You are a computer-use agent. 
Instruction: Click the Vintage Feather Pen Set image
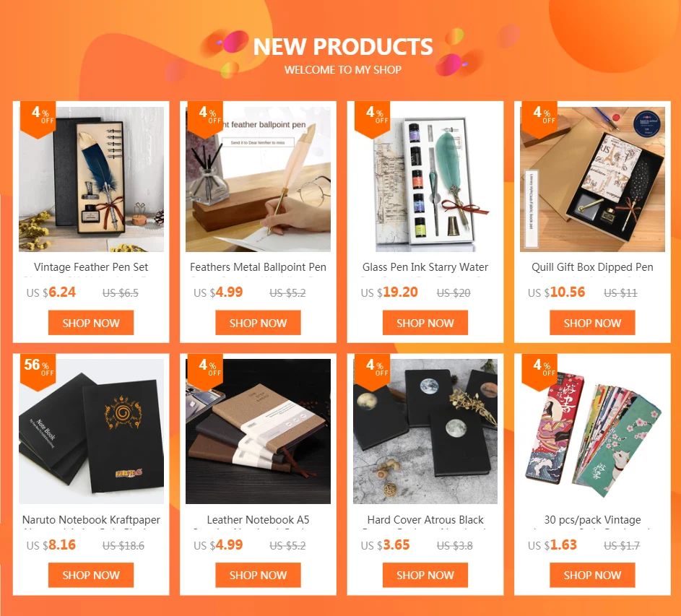click(91, 179)
